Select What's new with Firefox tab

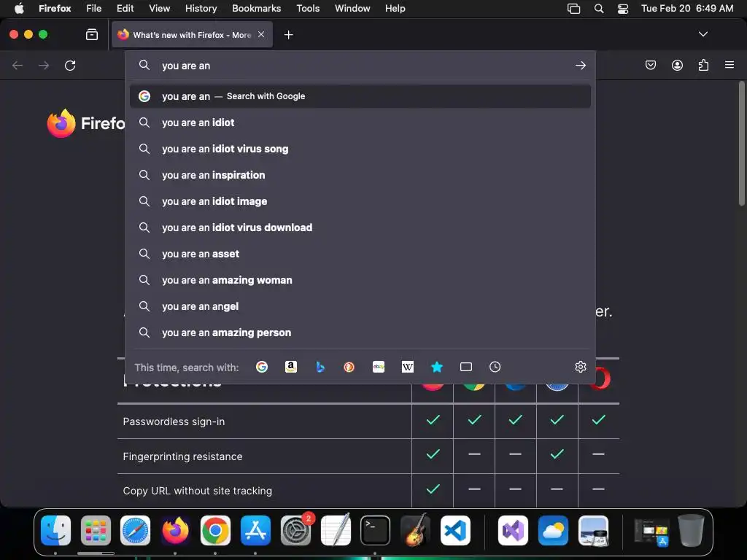pyautogui.click(x=192, y=34)
